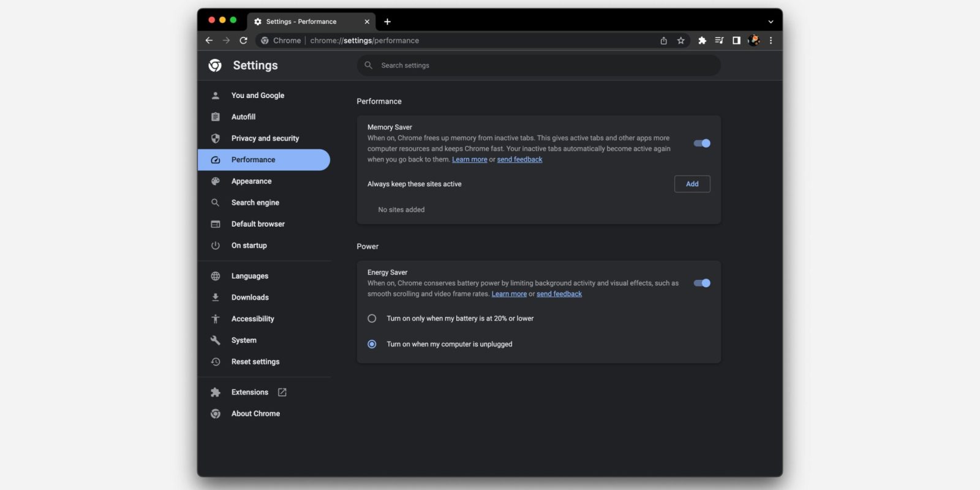Click the Search settings field
The image size is (980, 490).
pyautogui.click(x=539, y=66)
